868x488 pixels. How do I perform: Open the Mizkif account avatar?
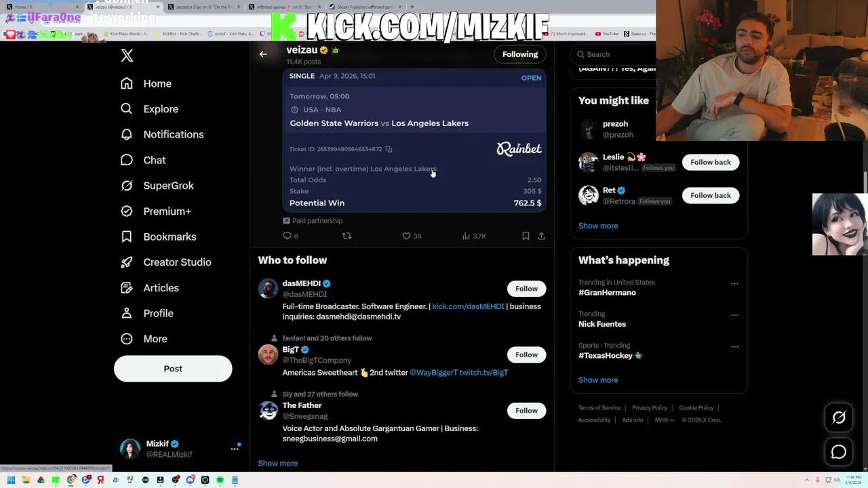click(130, 449)
